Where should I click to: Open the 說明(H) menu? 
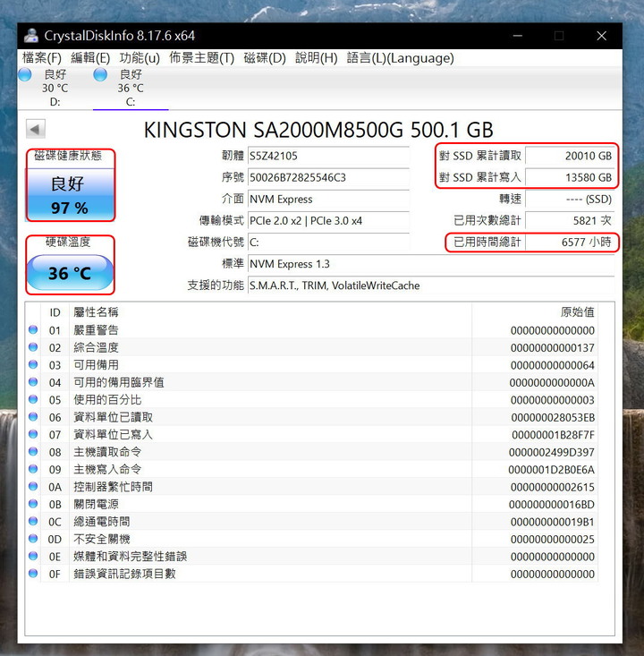click(316, 58)
